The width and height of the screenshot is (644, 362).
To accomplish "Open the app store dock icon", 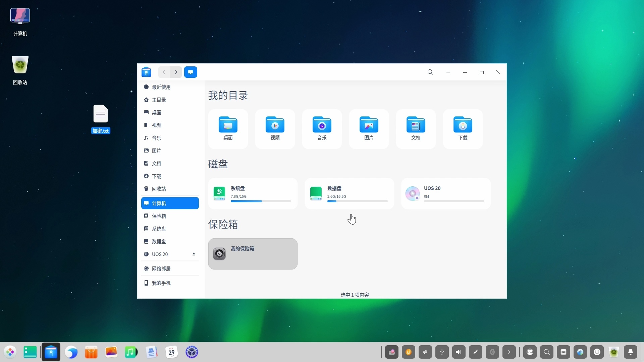I will (91, 352).
